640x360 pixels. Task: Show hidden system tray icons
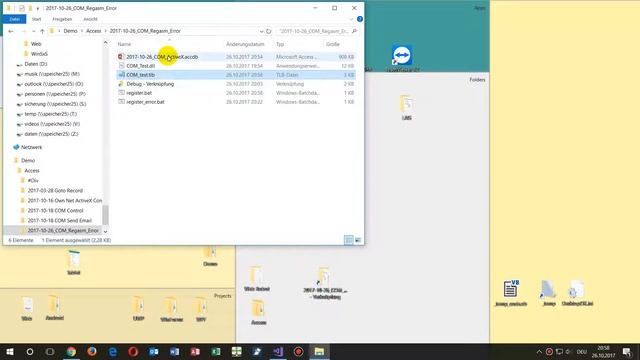539,351
